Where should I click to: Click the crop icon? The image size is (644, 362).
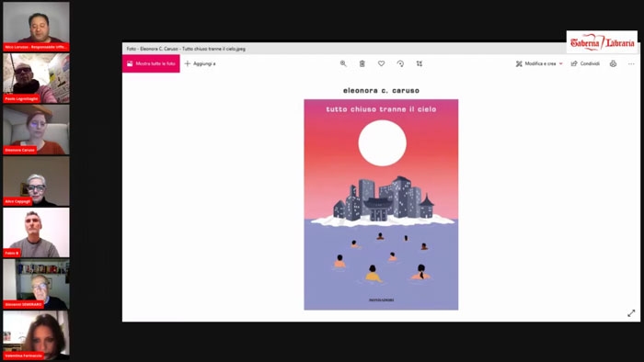click(x=419, y=63)
